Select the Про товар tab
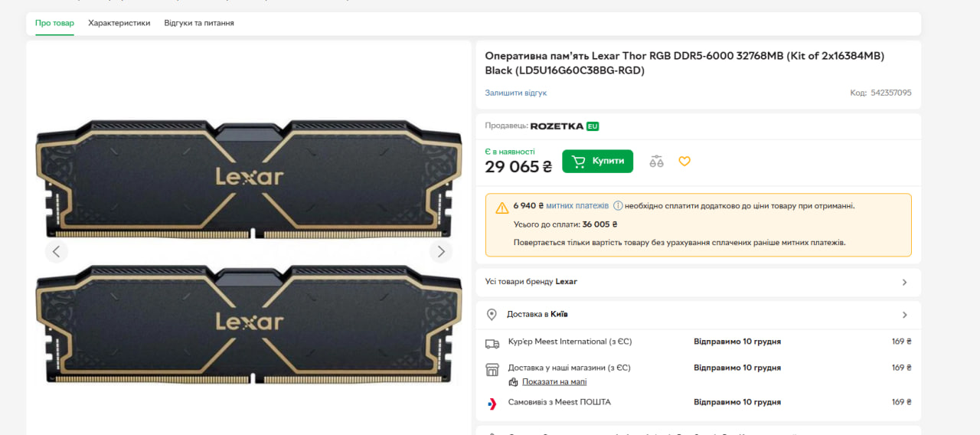980x435 pixels. click(54, 23)
